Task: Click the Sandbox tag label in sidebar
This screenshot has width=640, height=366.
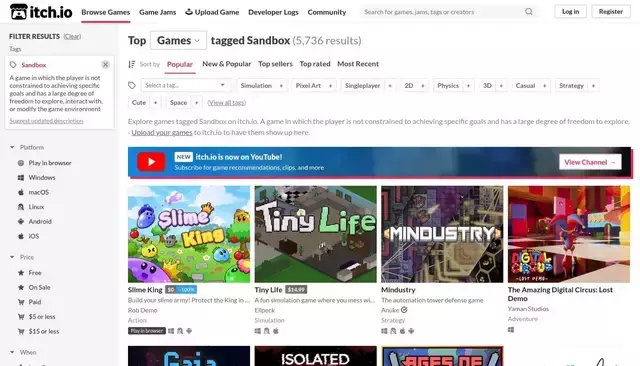Action: [x=33, y=65]
